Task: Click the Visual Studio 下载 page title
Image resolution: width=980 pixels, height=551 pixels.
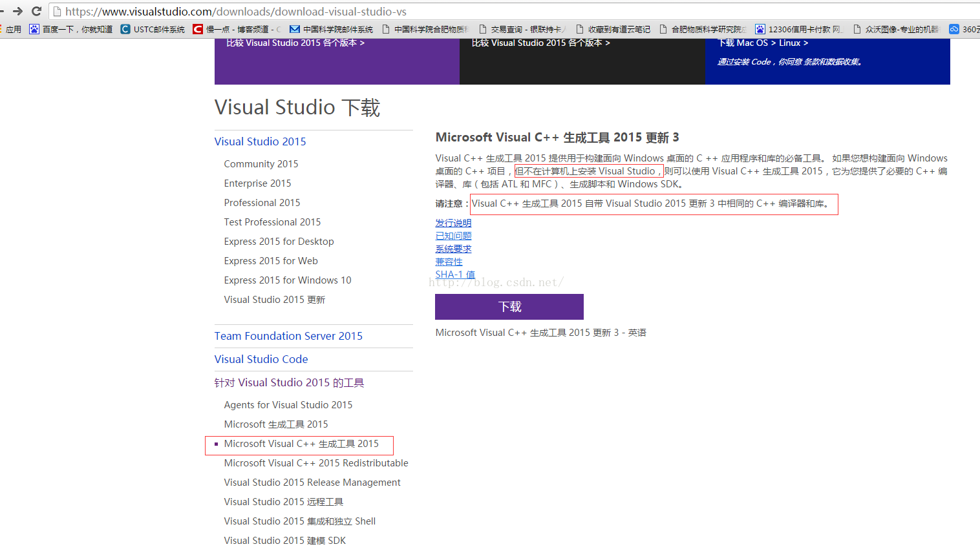Action: click(297, 107)
